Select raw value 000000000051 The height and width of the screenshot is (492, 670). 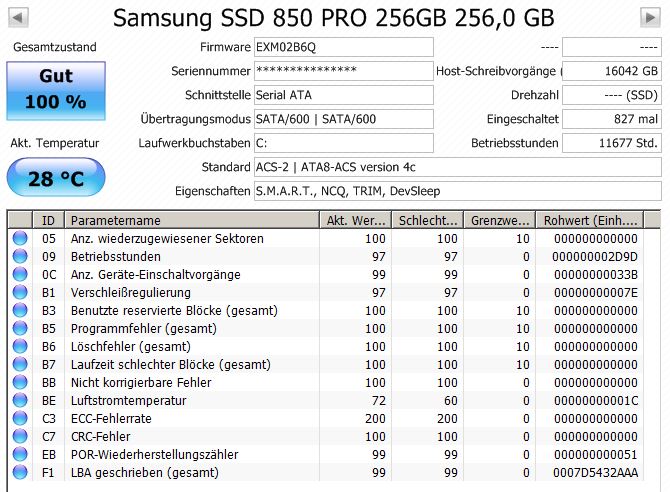click(596, 454)
